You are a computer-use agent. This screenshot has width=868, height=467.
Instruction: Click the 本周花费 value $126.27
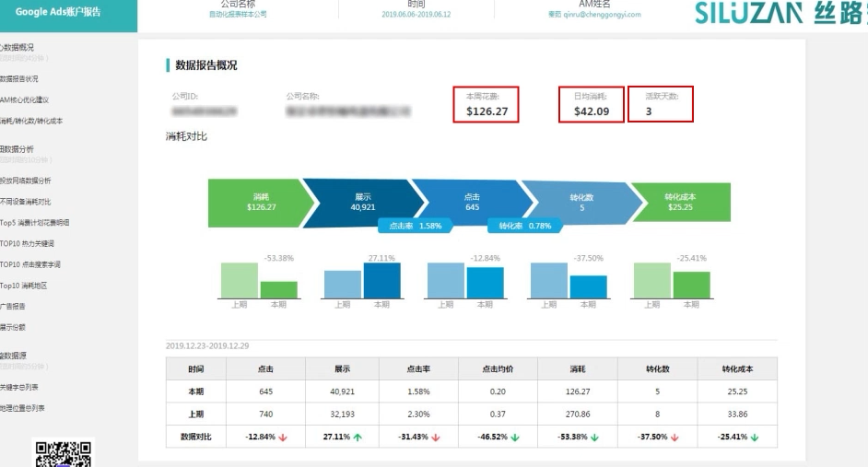pyautogui.click(x=487, y=111)
